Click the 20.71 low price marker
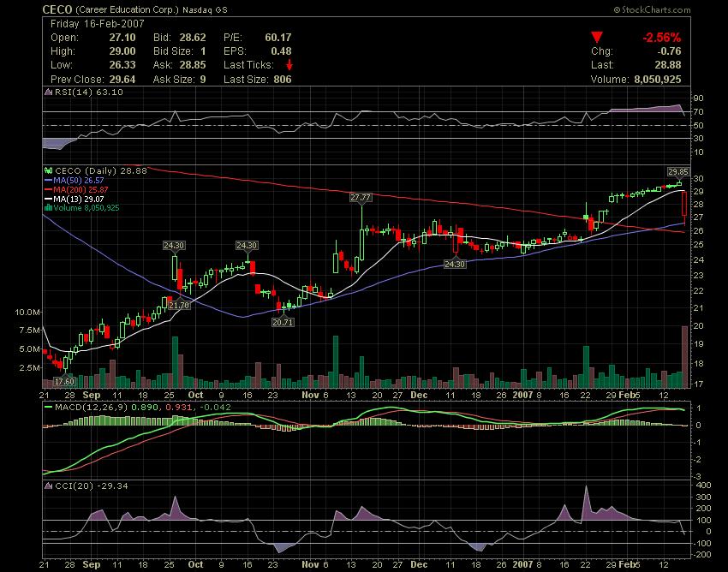This screenshot has height=572, width=728. [283, 322]
